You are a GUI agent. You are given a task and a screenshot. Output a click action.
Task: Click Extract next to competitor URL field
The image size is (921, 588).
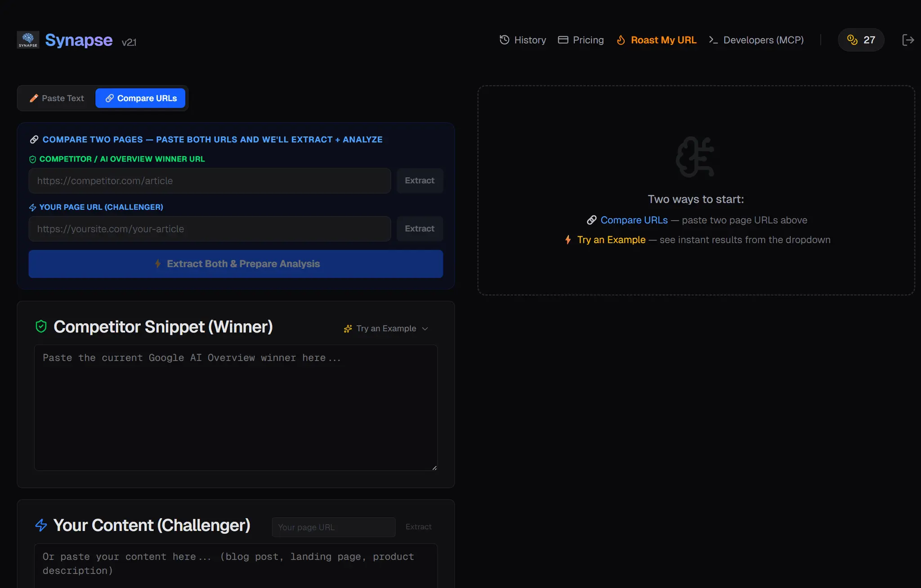pyautogui.click(x=420, y=181)
